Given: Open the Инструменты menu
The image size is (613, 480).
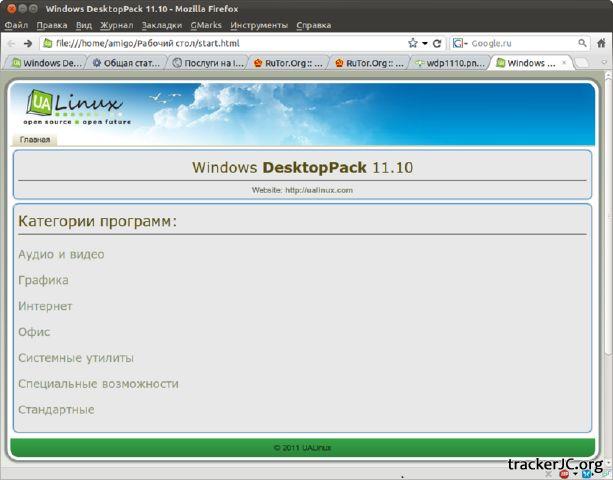Looking at the screenshot, I should click(259, 25).
